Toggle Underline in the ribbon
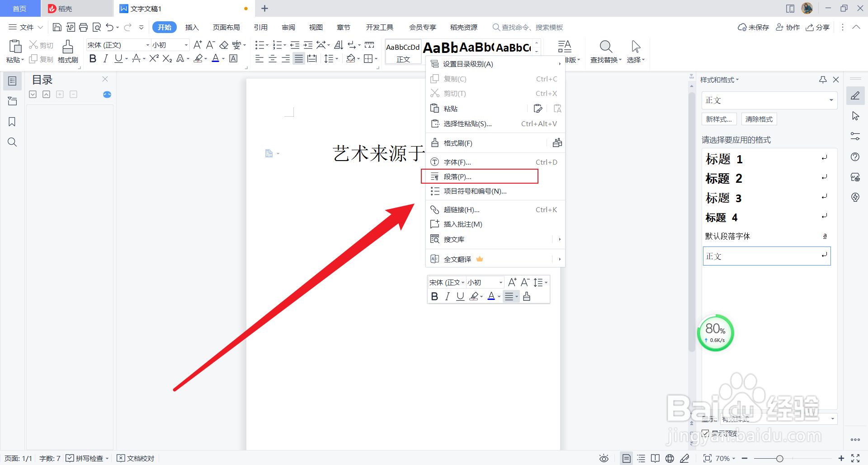 pos(118,58)
